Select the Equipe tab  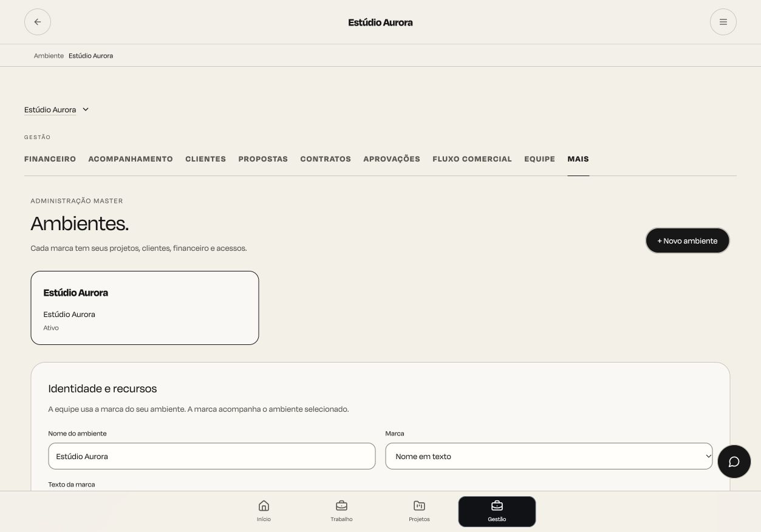[x=539, y=159]
